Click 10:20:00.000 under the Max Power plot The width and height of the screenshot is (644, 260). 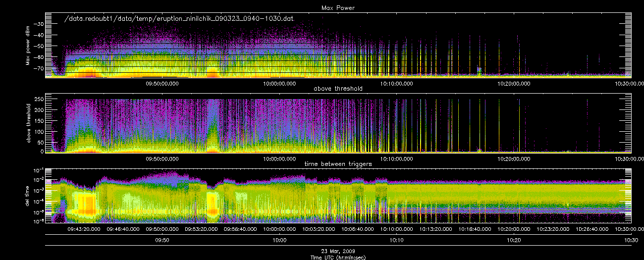pos(514,84)
